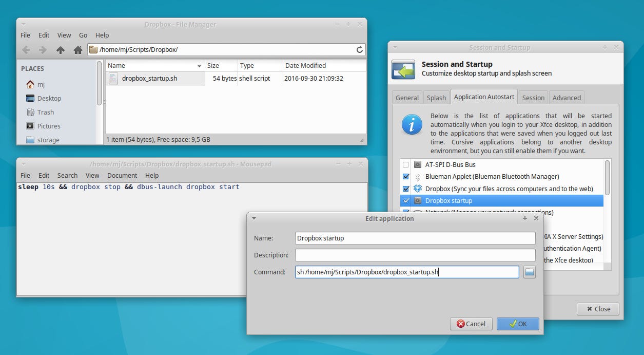The width and height of the screenshot is (644, 355).
Task: Open the Session and Startup window menu arrow
Action: point(395,47)
